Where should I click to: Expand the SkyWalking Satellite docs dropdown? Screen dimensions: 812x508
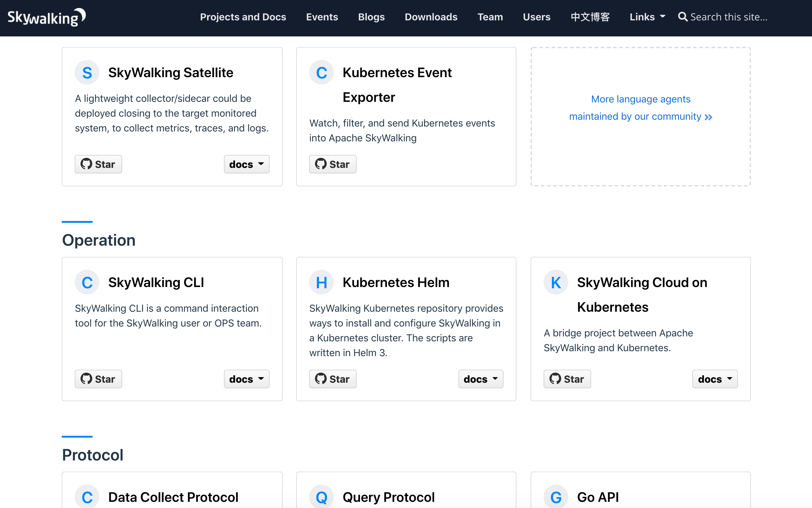246,164
